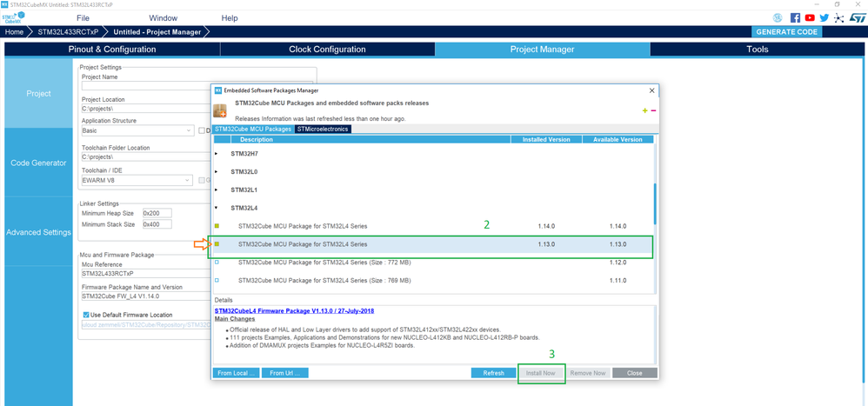The image size is (868, 406).
Task: Click the Close button in dialog
Action: point(634,373)
